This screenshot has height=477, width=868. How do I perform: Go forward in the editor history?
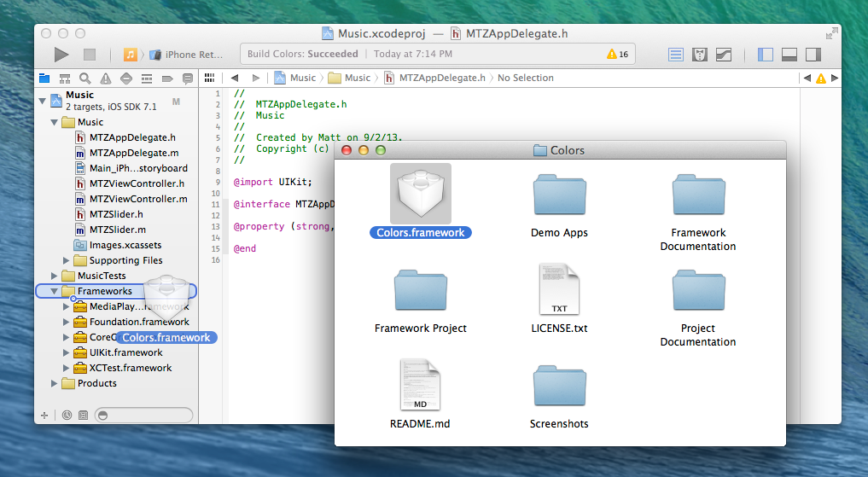click(x=256, y=78)
